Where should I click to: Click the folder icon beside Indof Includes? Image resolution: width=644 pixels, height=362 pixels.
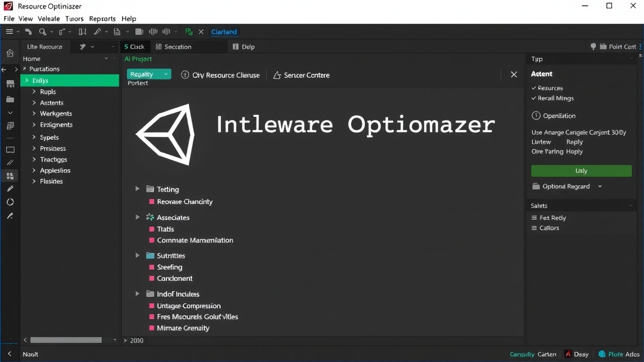tap(149, 294)
